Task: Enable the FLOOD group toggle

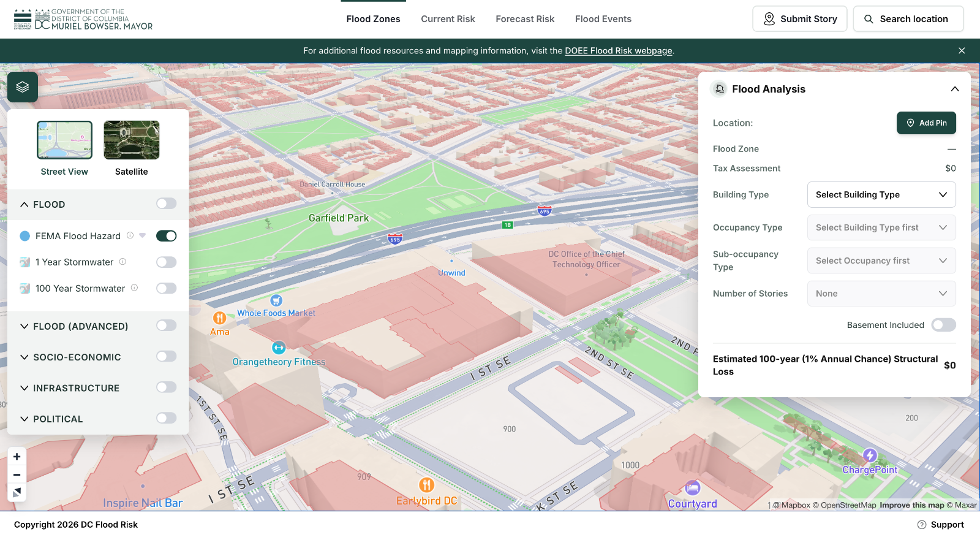Action: pyautogui.click(x=166, y=204)
